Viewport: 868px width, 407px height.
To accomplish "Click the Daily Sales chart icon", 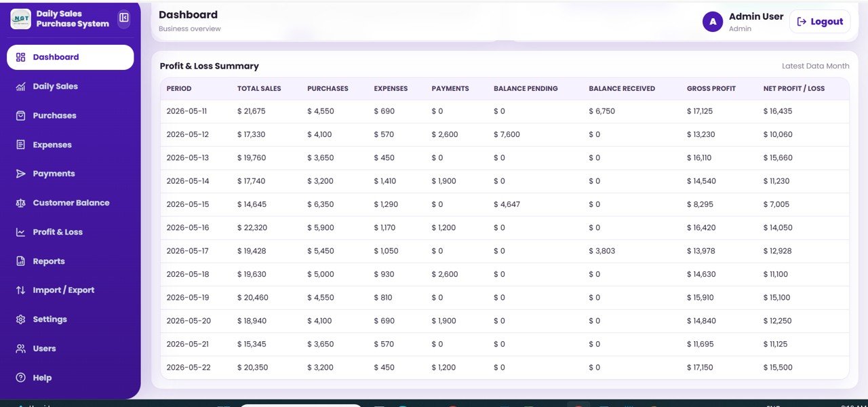I will (x=20, y=86).
